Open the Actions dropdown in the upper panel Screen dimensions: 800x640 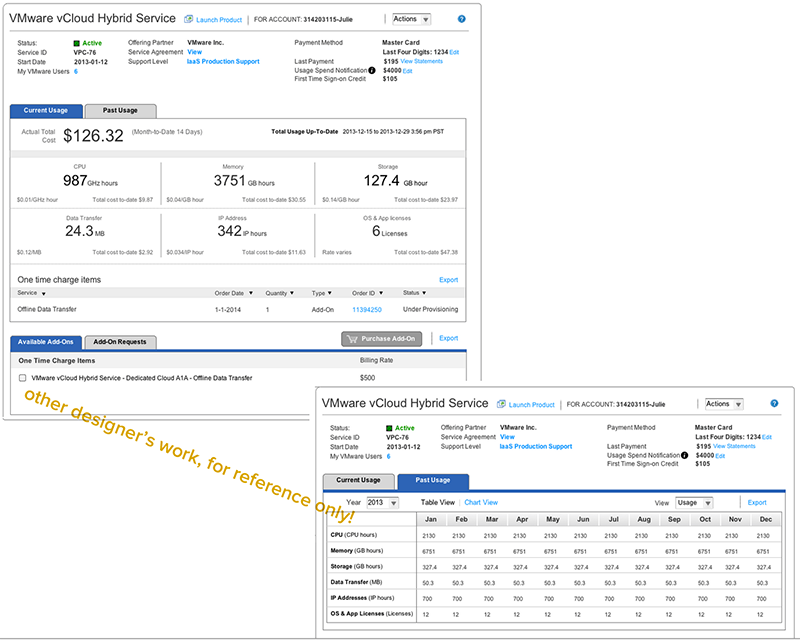click(411, 19)
